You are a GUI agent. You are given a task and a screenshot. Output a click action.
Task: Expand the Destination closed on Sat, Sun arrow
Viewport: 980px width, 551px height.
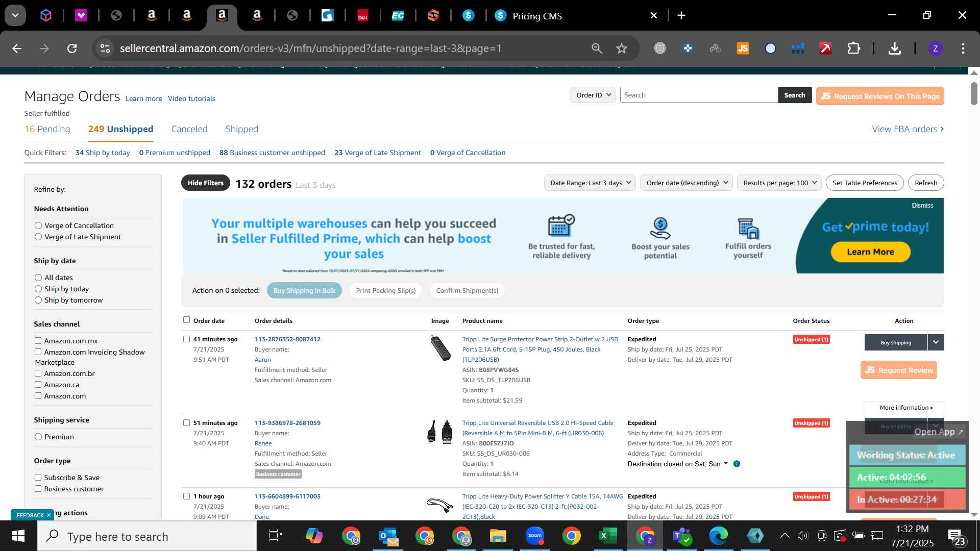(726, 464)
